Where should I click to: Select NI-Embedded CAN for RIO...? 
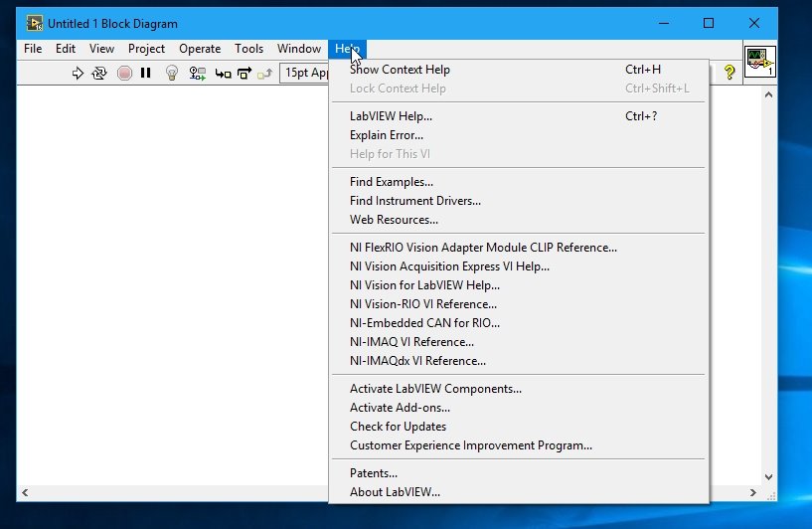point(519,323)
